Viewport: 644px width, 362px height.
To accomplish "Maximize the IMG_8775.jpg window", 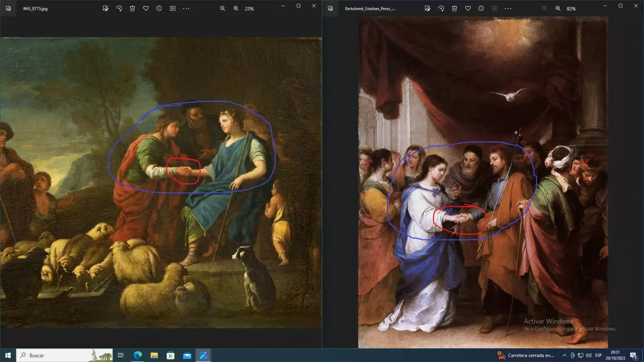I will (298, 6).
